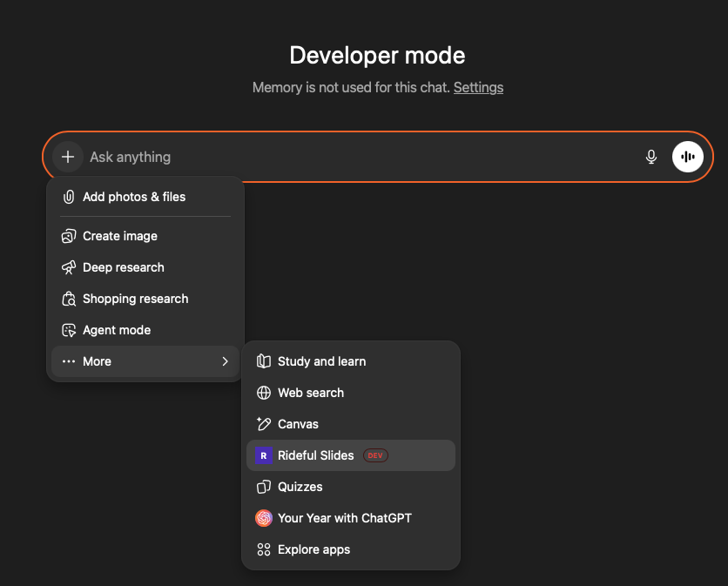The width and height of the screenshot is (728, 586).
Task: Open the plus attachment menu
Action: (x=67, y=157)
